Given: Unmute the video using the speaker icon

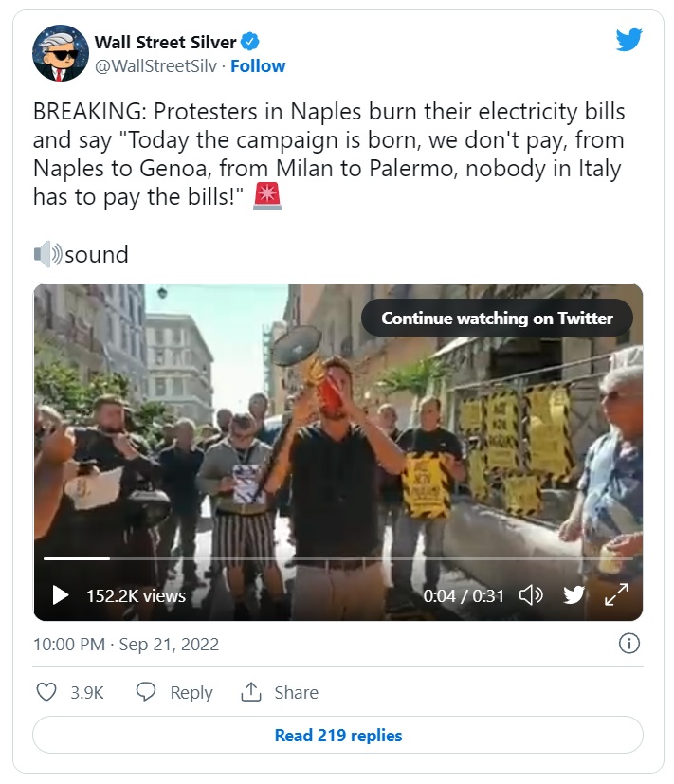Looking at the screenshot, I should pyautogui.click(x=531, y=595).
